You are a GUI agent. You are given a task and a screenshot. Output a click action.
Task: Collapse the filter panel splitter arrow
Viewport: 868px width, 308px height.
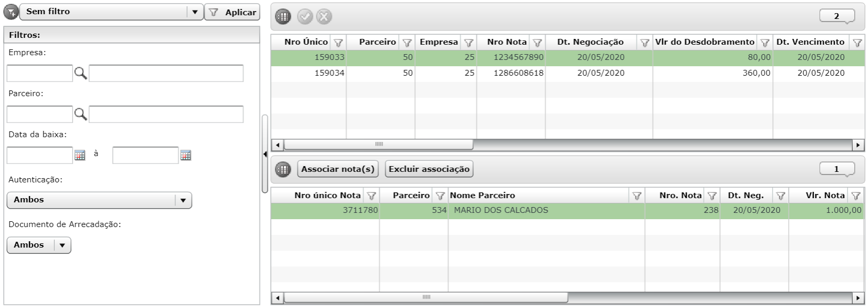pos(265,154)
